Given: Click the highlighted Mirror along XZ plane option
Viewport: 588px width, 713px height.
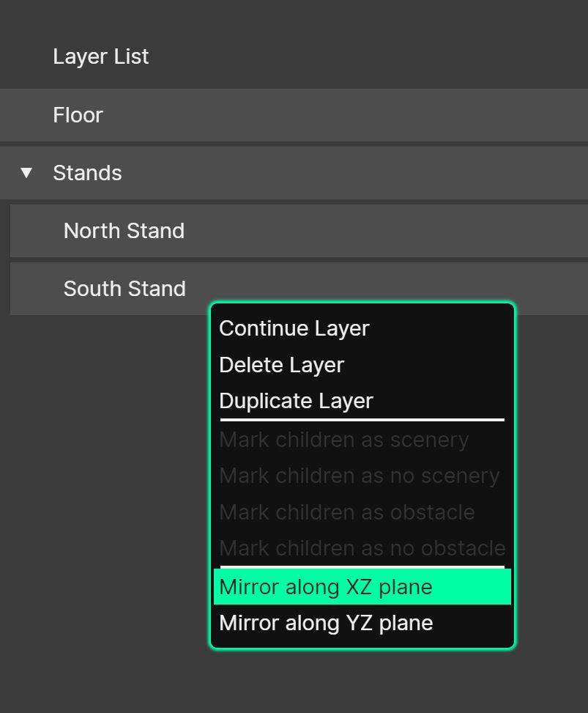Looking at the screenshot, I should click(x=326, y=586).
